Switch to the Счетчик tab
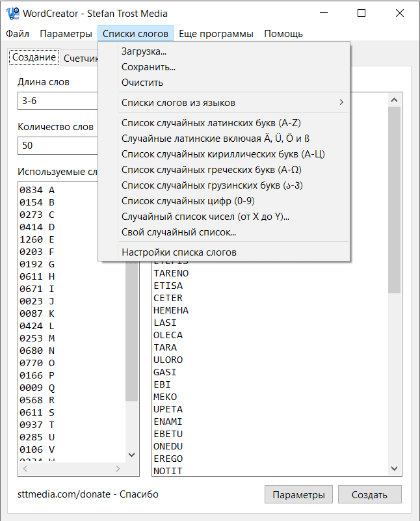This screenshot has height=521, width=420. [80, 59]
